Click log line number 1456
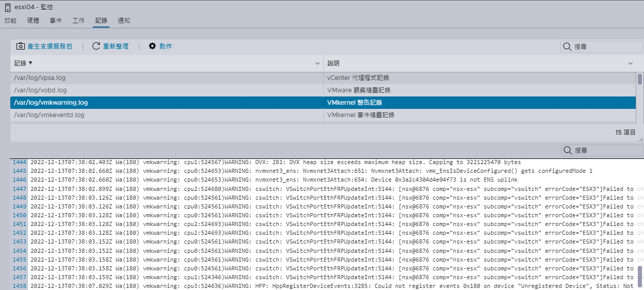 (x=19, y=268)
